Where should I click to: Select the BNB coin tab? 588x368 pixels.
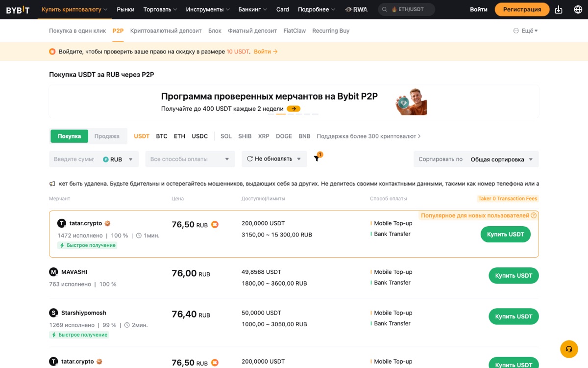[304, 136]
